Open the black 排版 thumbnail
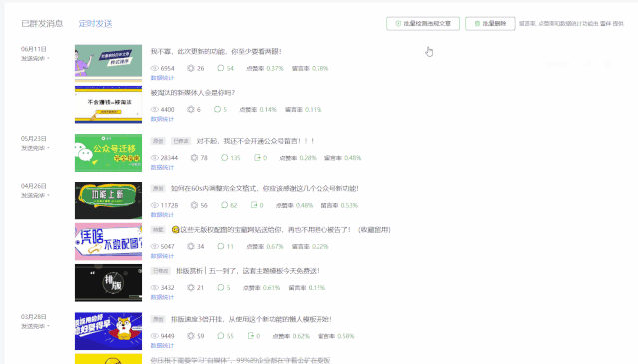Image resolution: width=638 pixels, height=364 pixels. pos(108,283)
